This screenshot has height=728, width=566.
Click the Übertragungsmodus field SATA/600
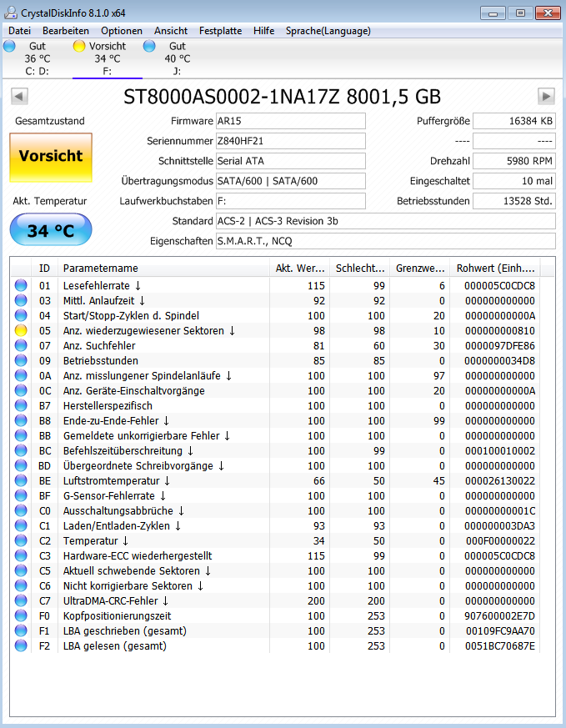pyautogui.click(x=291, y=181)
